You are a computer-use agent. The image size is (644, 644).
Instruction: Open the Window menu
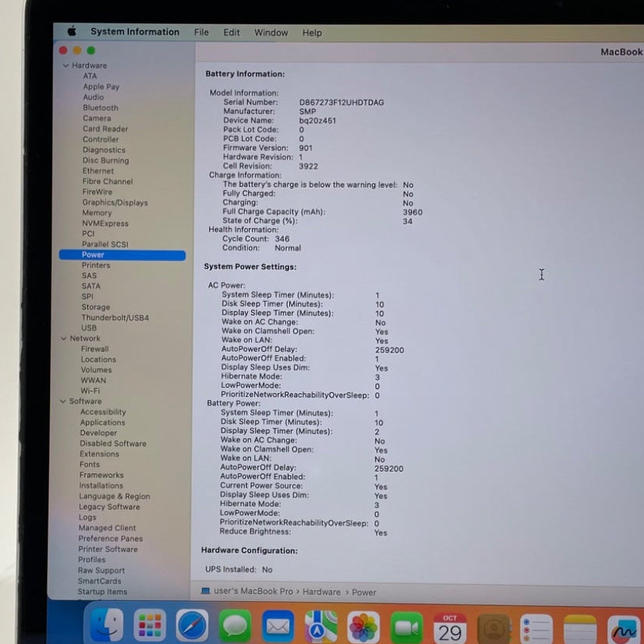271,33
